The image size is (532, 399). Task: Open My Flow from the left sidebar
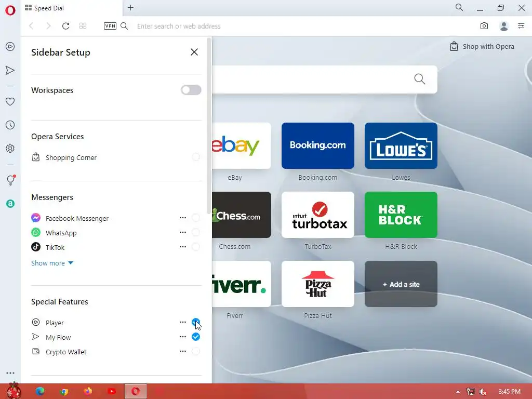10,70
